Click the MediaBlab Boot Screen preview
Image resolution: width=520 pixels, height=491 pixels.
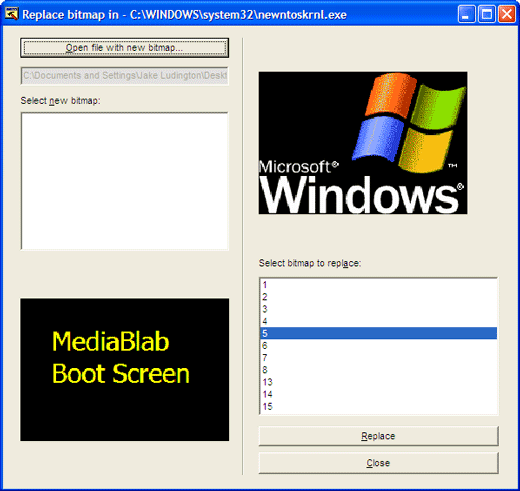(x=124, y=370)
